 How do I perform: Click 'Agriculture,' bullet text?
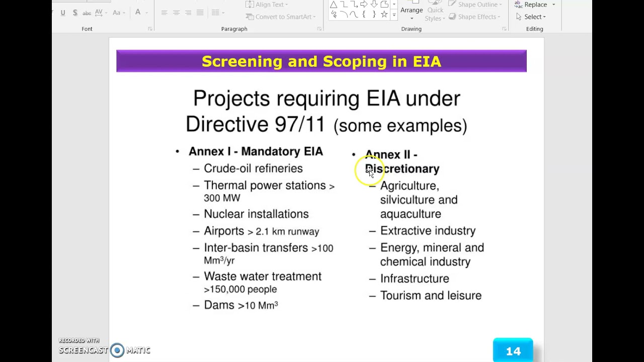point(410,186)
